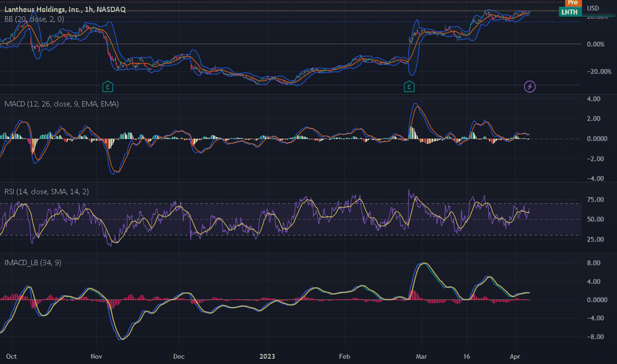
Task: Click the 25.00 value on RSI scale
Action: point(595,240)
